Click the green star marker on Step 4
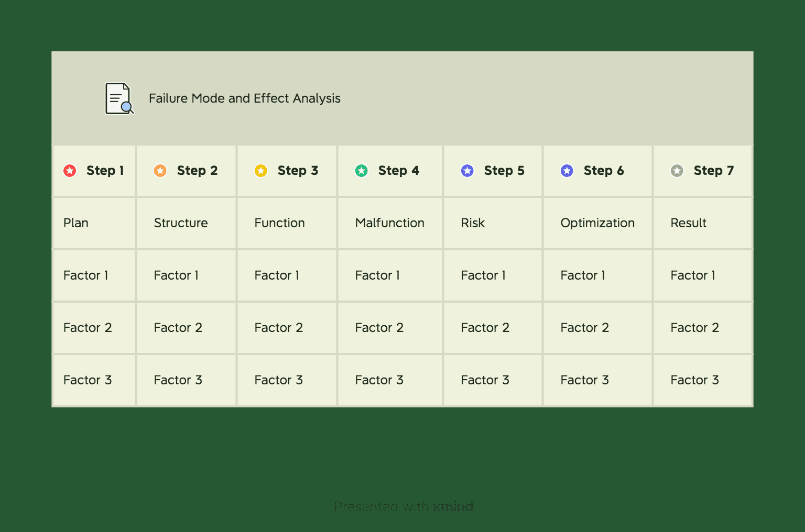805x532 pixels. (362, 171)
